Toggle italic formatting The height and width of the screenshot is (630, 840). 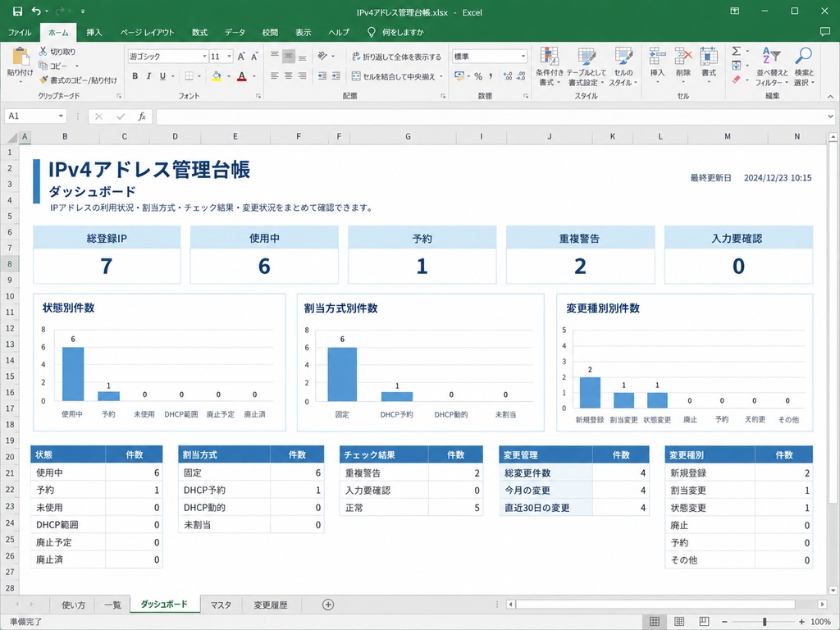[x=149, y=76]
